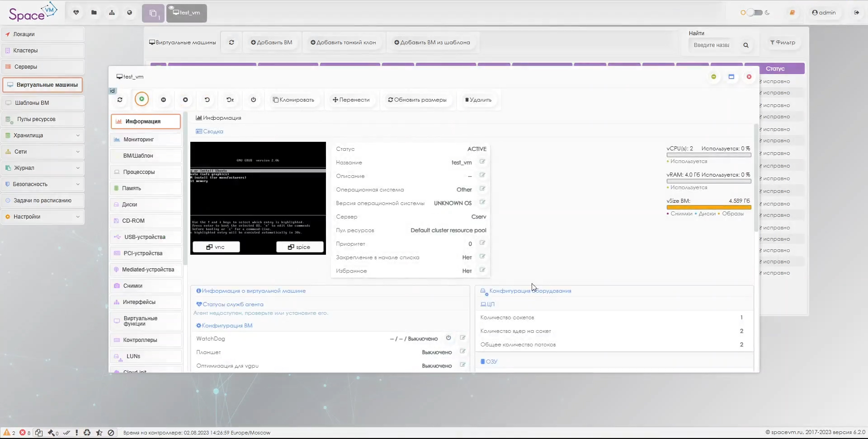Log out using the exit icon
The image size is (868, 439).
click(x=856, y=13)
